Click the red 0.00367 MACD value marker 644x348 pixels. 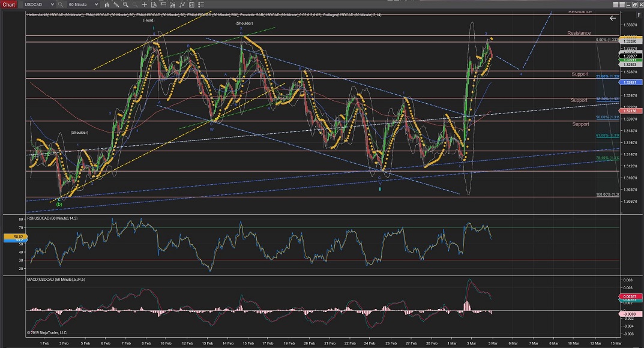click(x=630, y=296)
